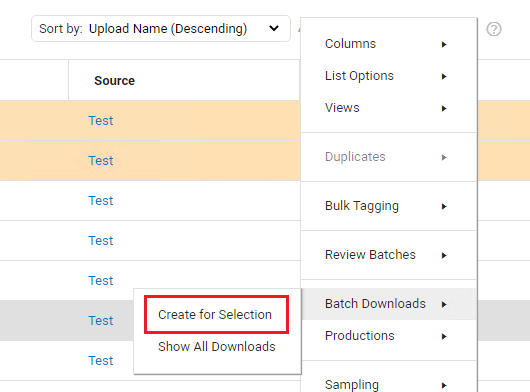This screenshot has width=530, height=392.
Task: Expand the Productions submenu arrow
Action: coord(444,336)
